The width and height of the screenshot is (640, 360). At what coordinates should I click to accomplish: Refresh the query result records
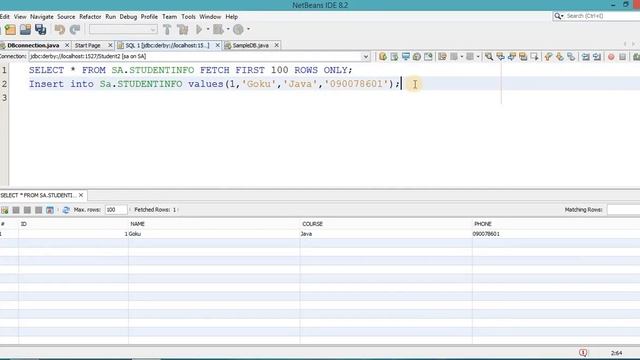[66, 210]
